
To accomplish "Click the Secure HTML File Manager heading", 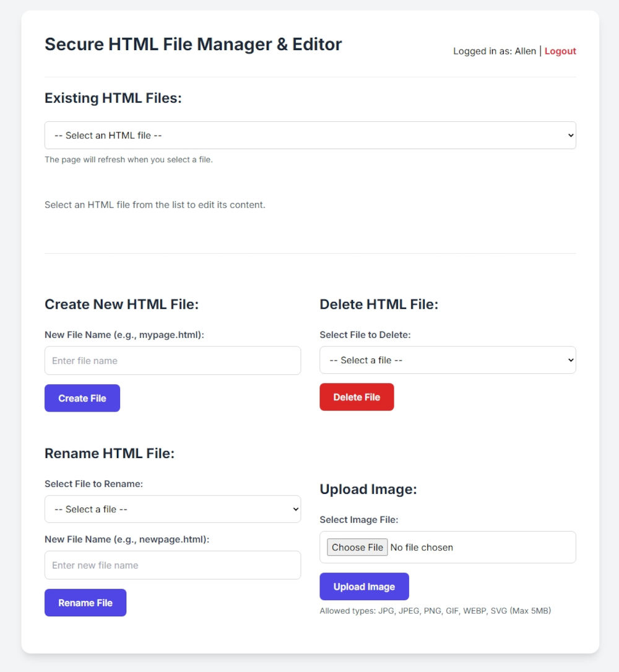I will tap(193, 44).
